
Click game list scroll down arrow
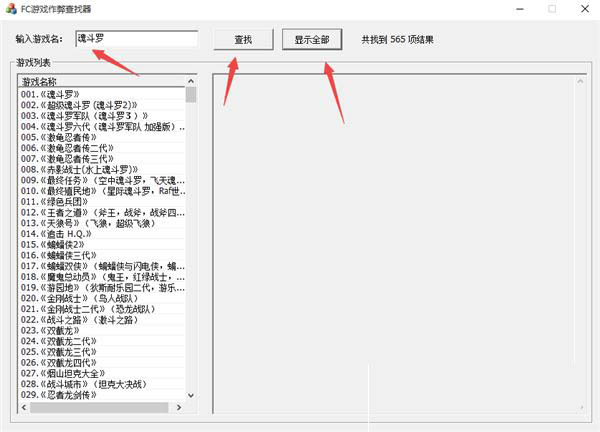point(191,395)
